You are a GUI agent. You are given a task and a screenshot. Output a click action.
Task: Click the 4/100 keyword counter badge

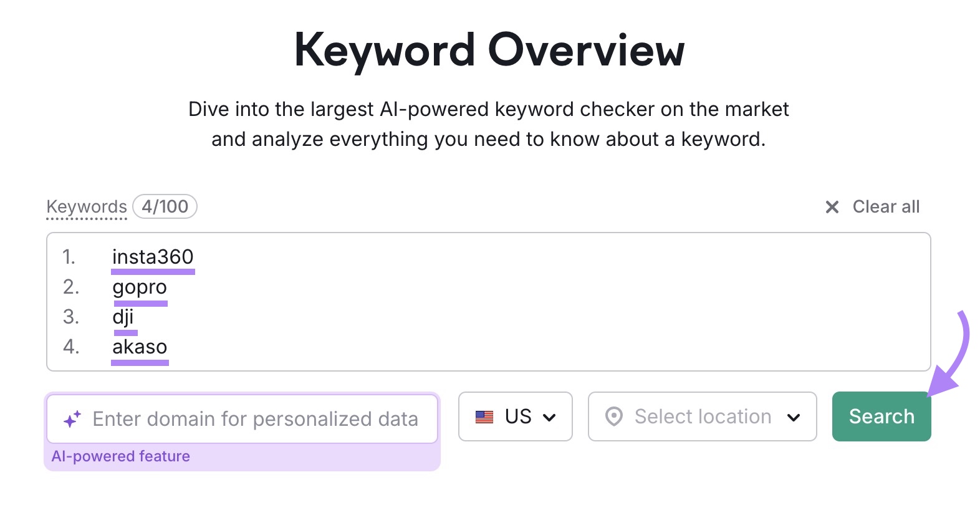coord(164,206)
